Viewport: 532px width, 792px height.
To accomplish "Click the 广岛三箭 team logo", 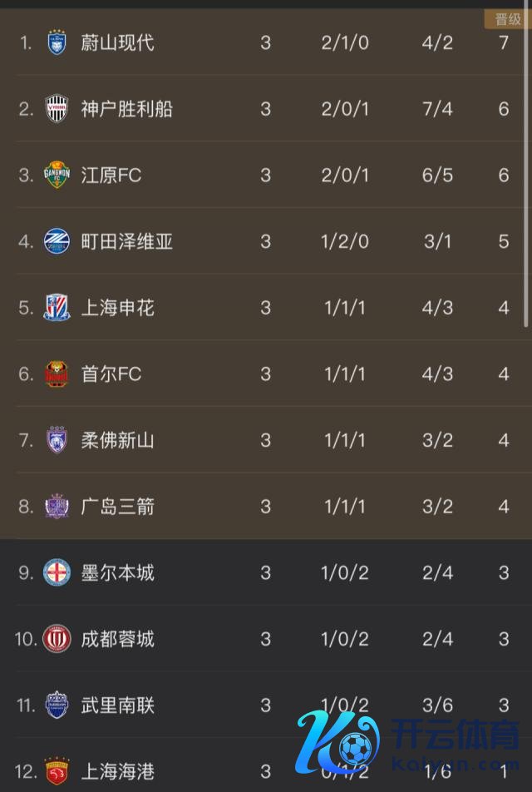I will pos(57,506).
